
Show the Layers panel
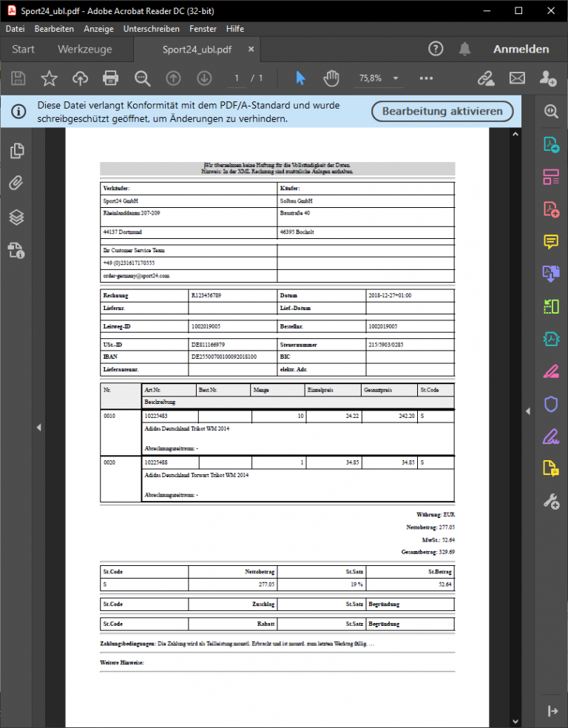click(x=16, y=217)
